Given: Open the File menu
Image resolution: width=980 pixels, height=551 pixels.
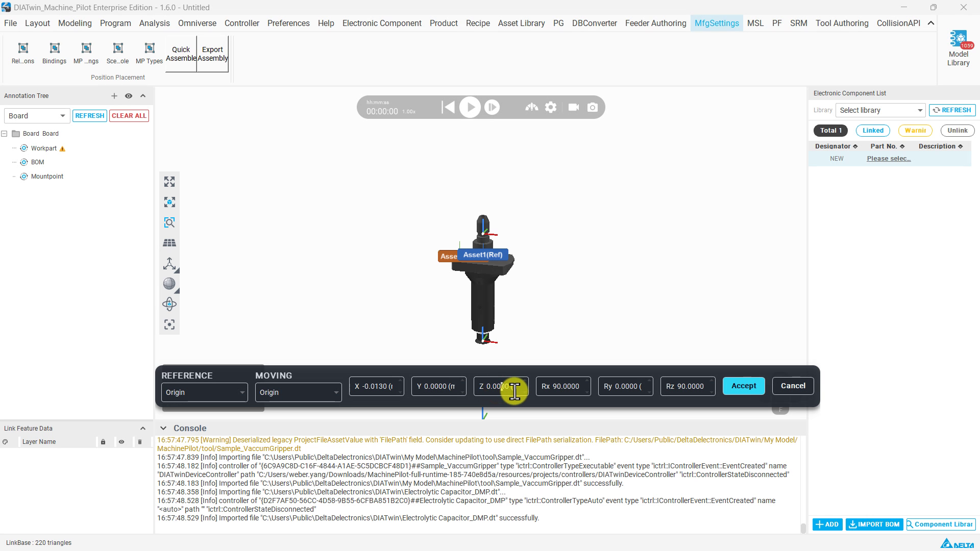Looking at the screenshot, I should click(x=10, y=23).
